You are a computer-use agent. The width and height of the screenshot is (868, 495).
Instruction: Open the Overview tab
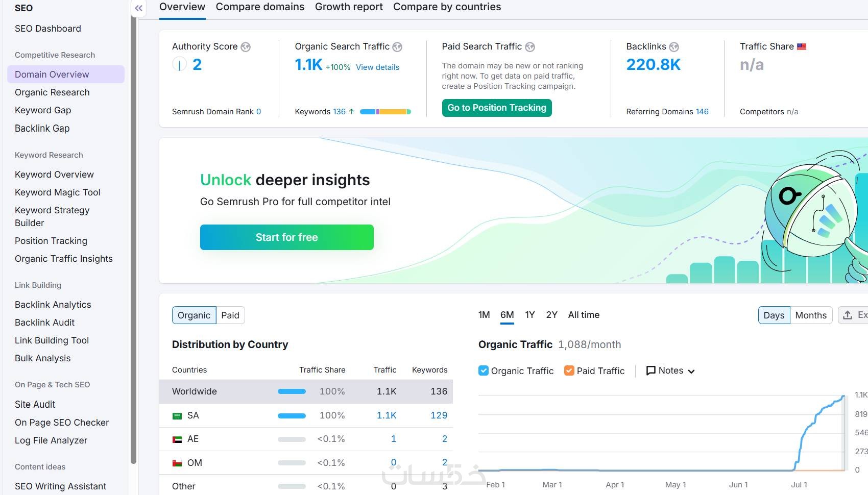click(x=182, y=7)
